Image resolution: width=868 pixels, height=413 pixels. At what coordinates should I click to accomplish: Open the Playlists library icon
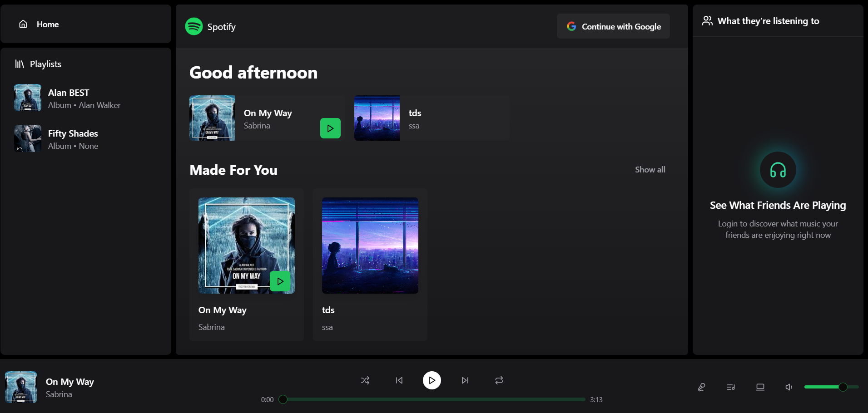(20, 64)
